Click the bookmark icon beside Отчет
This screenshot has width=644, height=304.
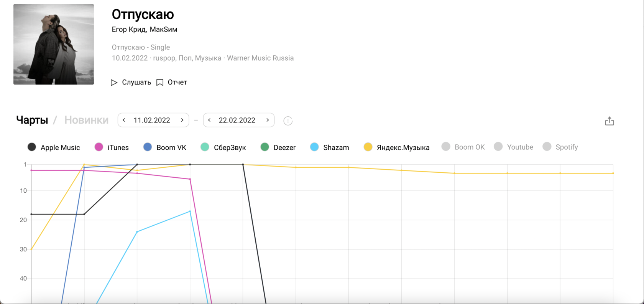pos(160,83)
